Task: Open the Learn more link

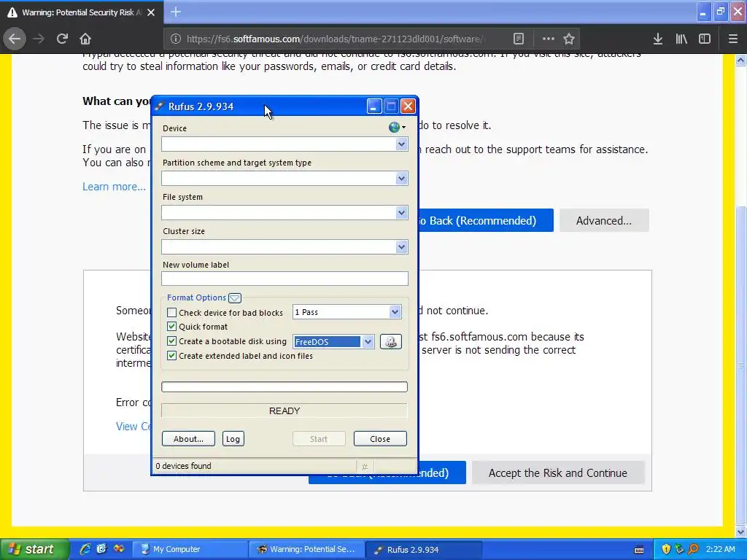Action: coord(114,187)
